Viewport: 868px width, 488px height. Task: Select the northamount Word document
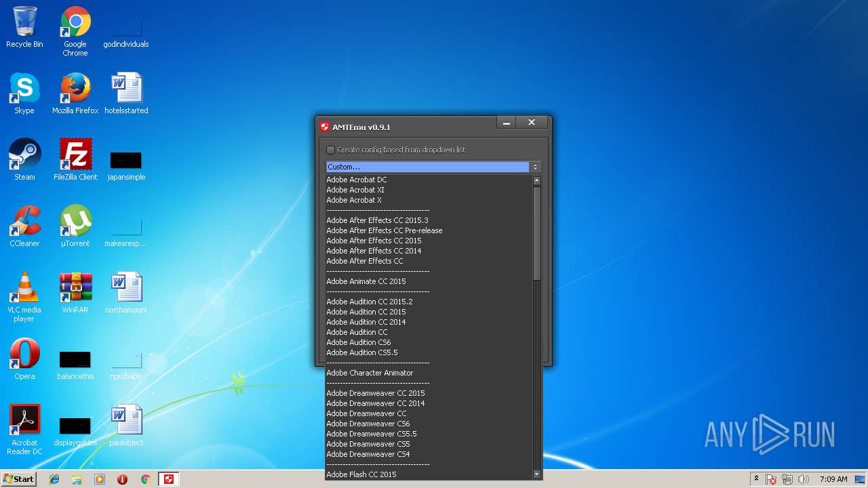click(x=126, y=293)
